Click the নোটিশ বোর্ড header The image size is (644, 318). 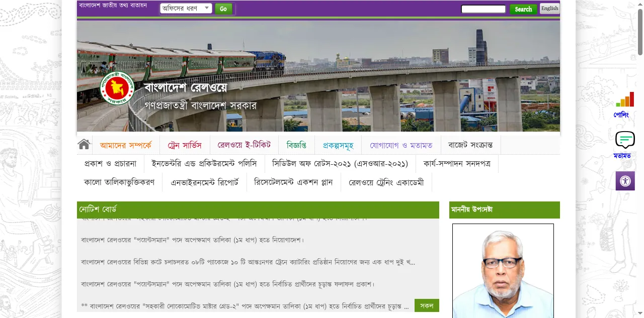click(x=258, y=209)
